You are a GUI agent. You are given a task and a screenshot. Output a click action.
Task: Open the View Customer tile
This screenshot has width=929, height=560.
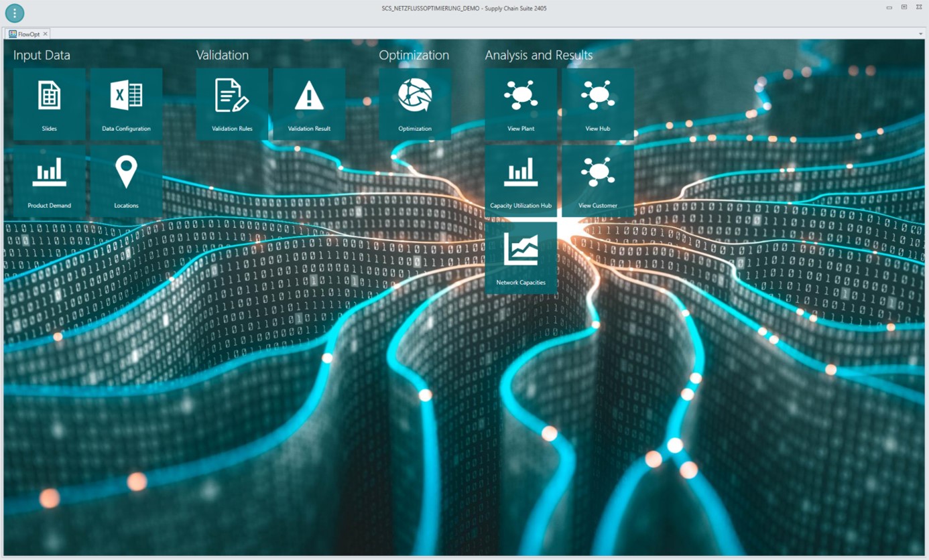tap(598, 181)
